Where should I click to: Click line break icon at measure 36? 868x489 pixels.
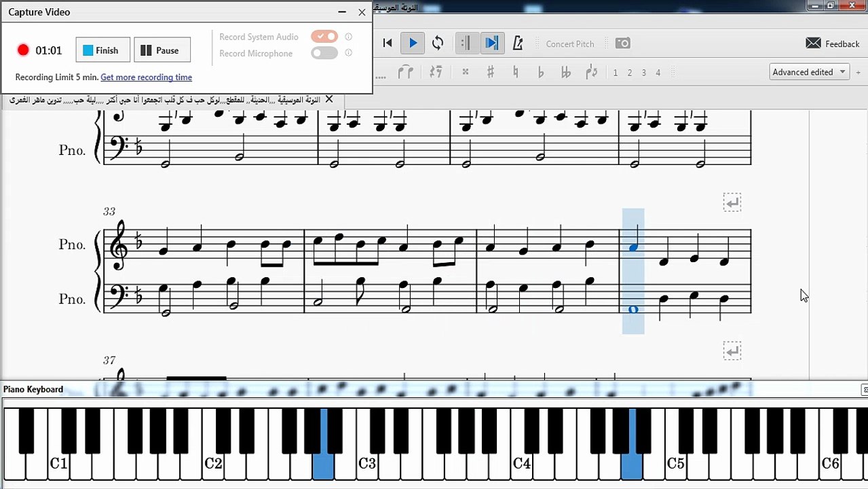point(732,202)
